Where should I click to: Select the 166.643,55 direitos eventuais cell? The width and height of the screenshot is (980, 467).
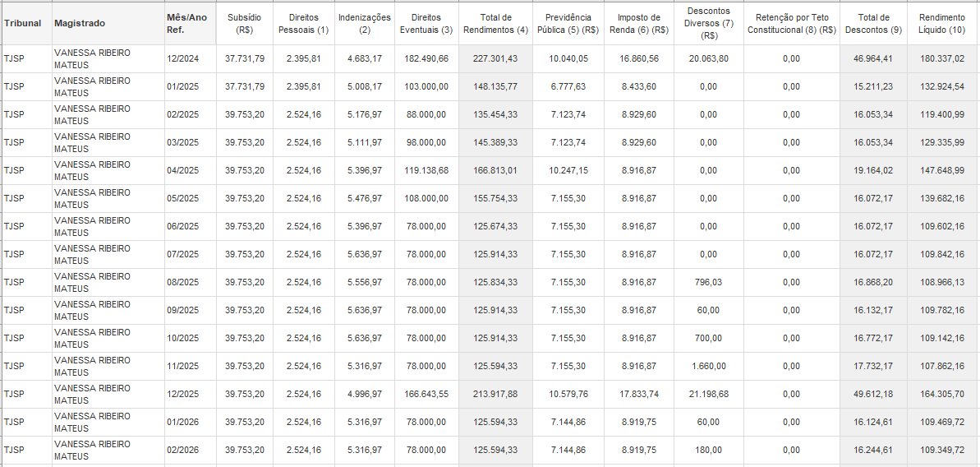tap(426, 394)
